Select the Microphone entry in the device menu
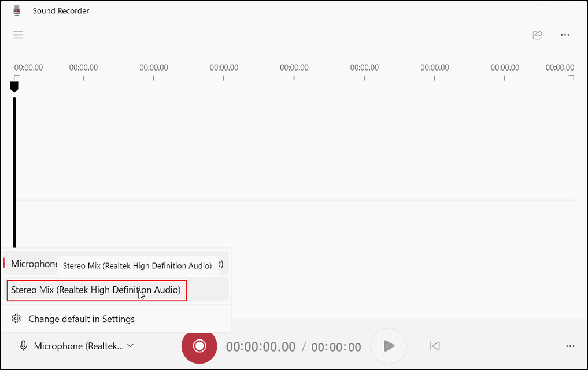This screenshot has width=588, height=370. click(32, 264)
